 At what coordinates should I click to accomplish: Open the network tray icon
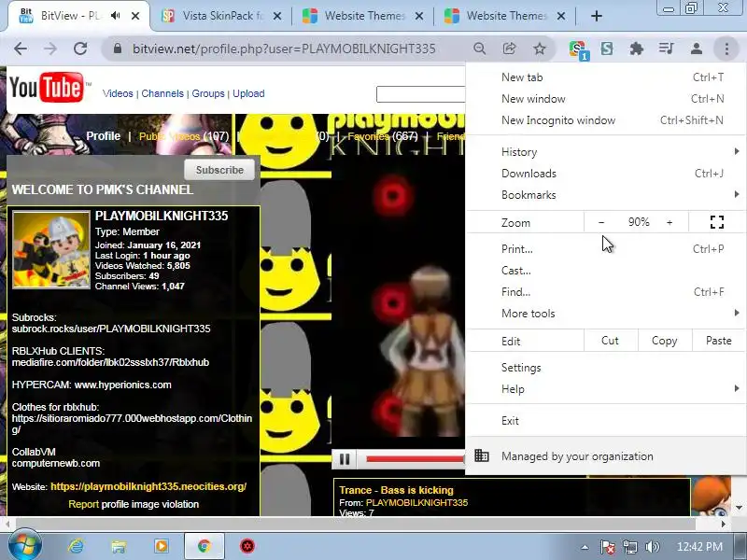coord(629,547)
